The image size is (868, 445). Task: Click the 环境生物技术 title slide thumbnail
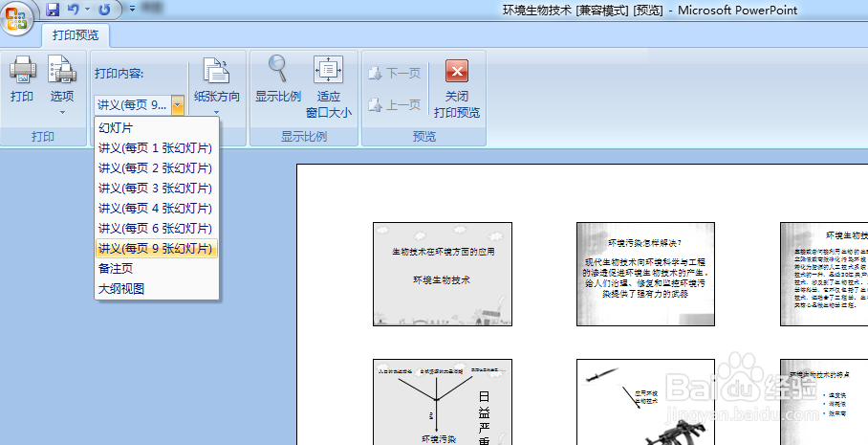(x=443, y=274)
